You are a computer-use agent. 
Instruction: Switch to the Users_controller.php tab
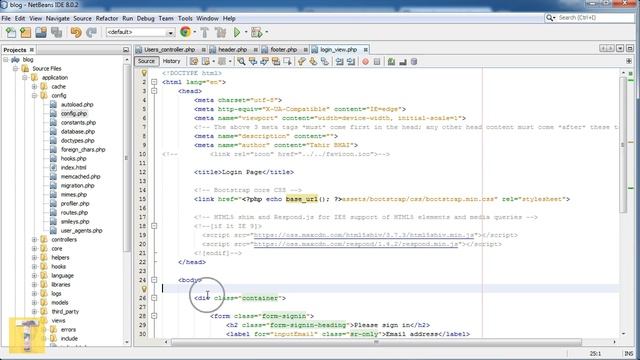[x=170, y=49]
